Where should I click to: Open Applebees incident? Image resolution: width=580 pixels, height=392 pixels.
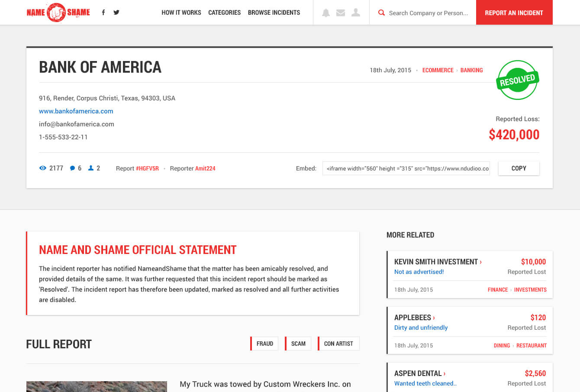tap(414, 318)
